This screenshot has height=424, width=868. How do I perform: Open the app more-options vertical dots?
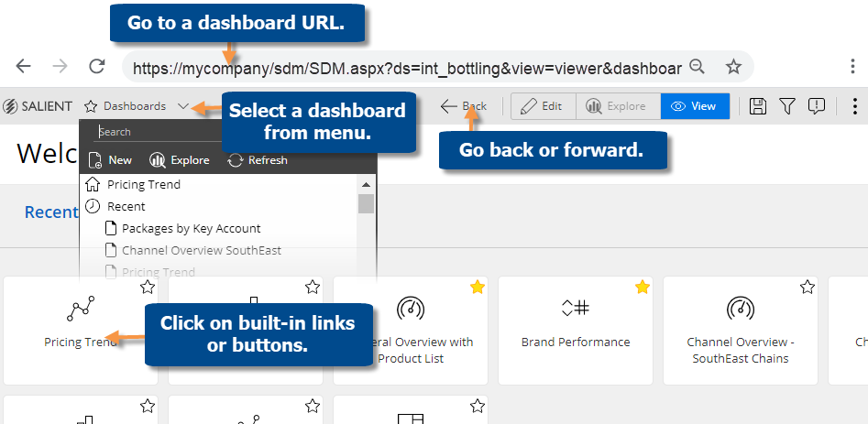click(x=855, y=106)
